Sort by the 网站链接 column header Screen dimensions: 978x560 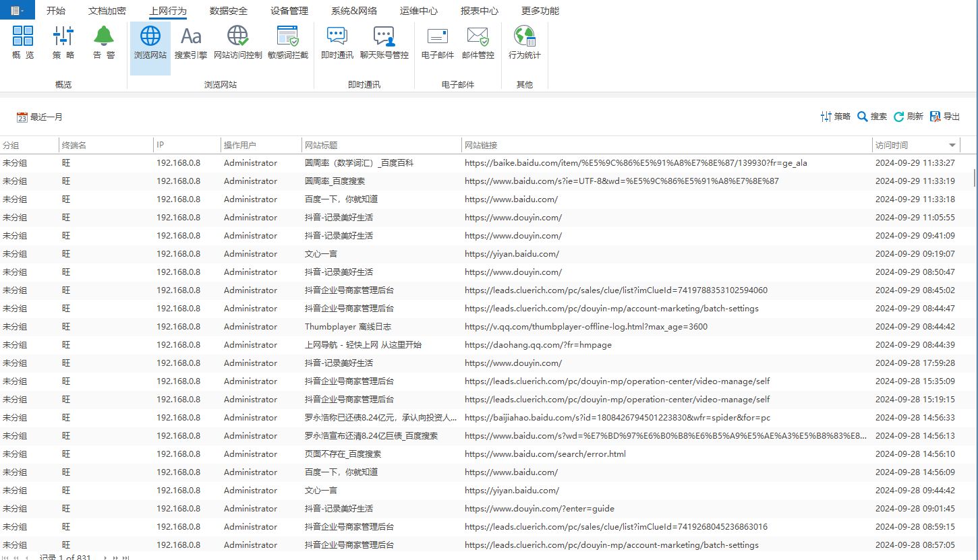(667, 145)
